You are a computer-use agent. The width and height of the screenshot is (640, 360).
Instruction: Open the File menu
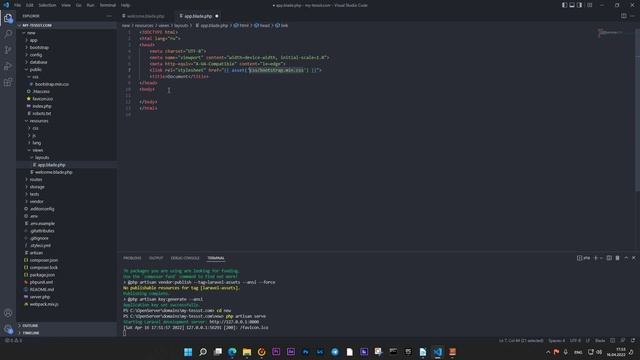point(18,5)
